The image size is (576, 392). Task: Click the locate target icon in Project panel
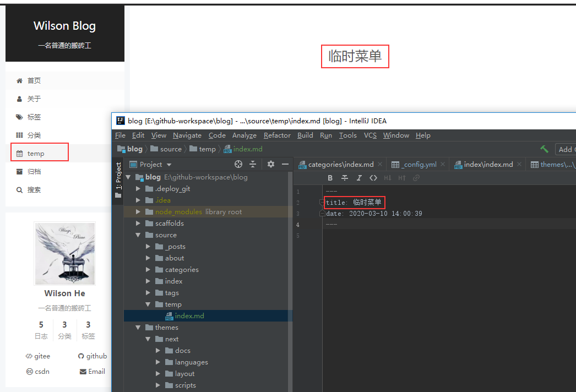238,164
